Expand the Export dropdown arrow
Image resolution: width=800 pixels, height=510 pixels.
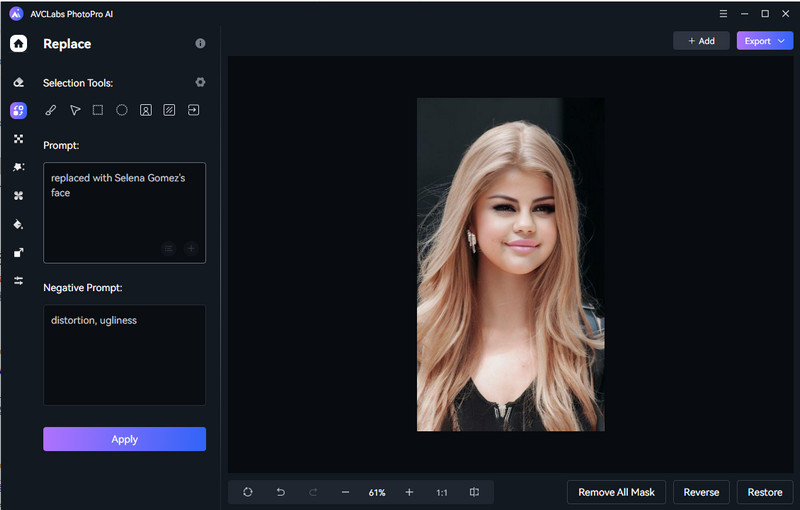(x=781, y=41)
